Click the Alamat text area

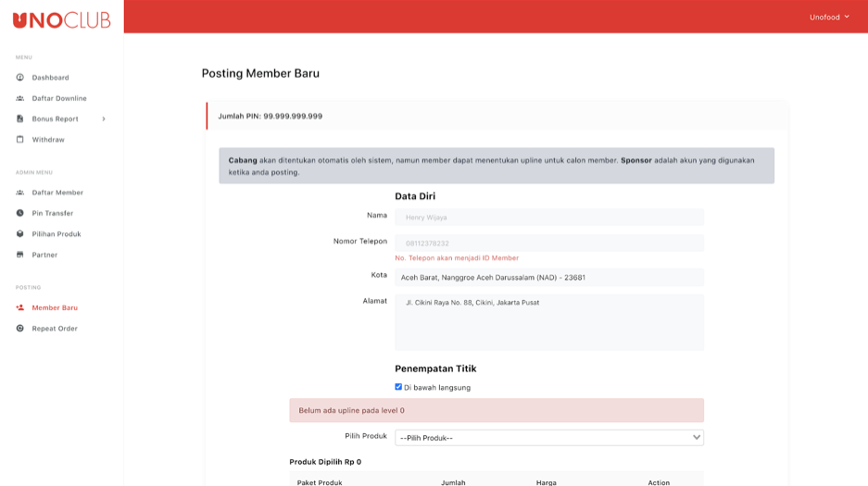point(548,322)
